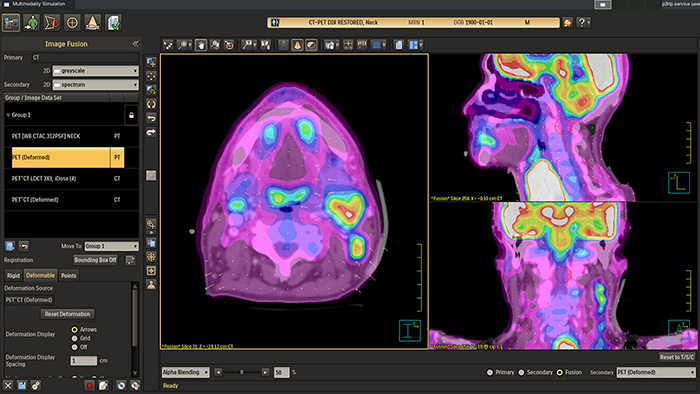Click the gears settings icon at bottom

[x=36, y=386]
